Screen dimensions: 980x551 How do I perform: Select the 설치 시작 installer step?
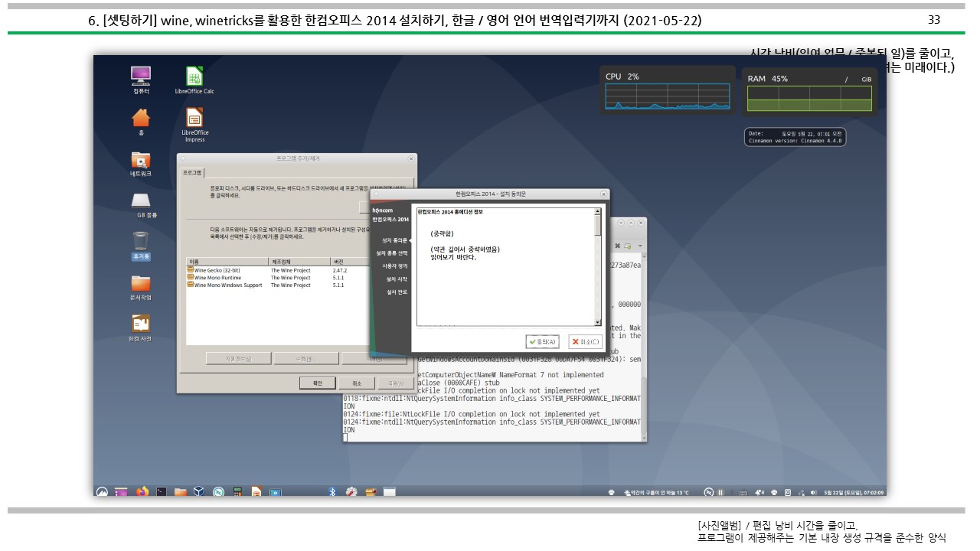pyautogui.click(x=397, y=279)
